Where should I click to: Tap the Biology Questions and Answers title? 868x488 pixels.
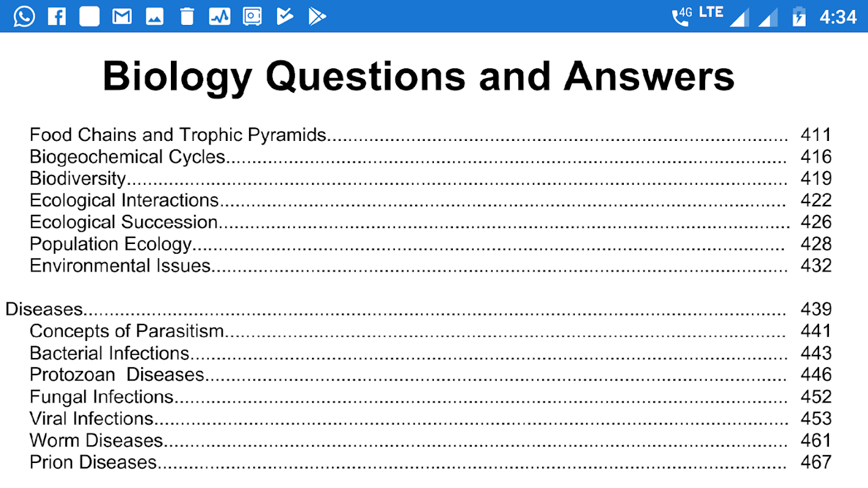(x=419, y=77)
